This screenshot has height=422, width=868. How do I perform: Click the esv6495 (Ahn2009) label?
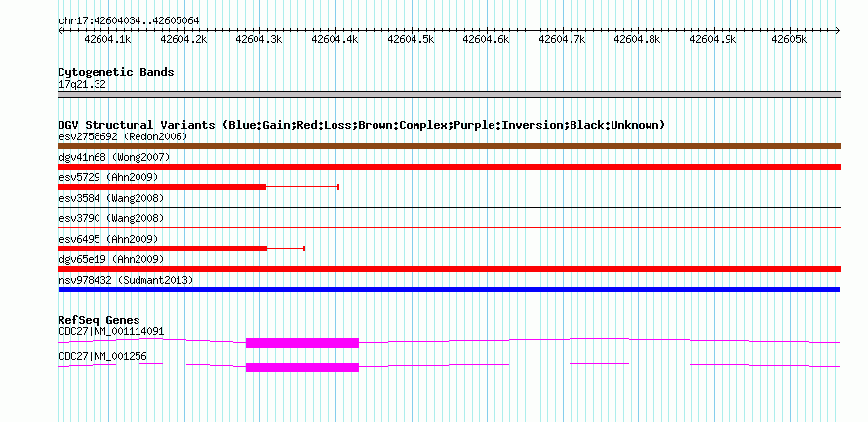coord(108,239)
